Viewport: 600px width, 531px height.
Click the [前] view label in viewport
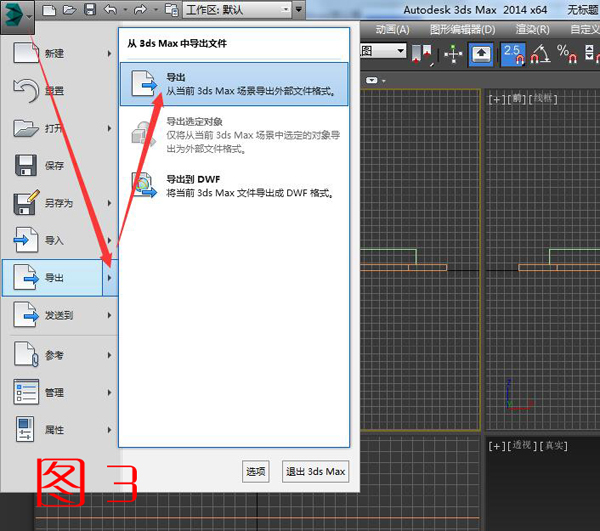coord(517,99)
